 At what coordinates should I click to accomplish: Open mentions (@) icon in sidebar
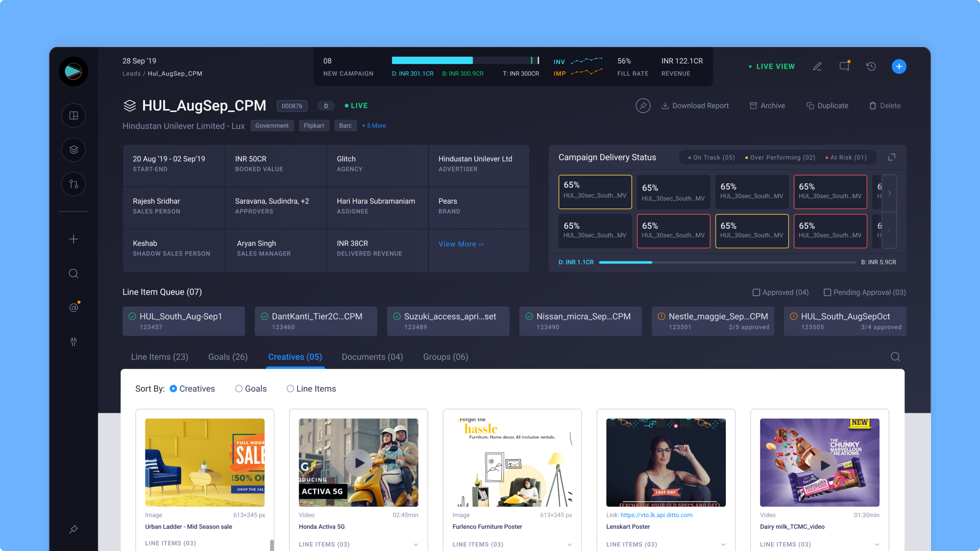click(x=73, y=307)
